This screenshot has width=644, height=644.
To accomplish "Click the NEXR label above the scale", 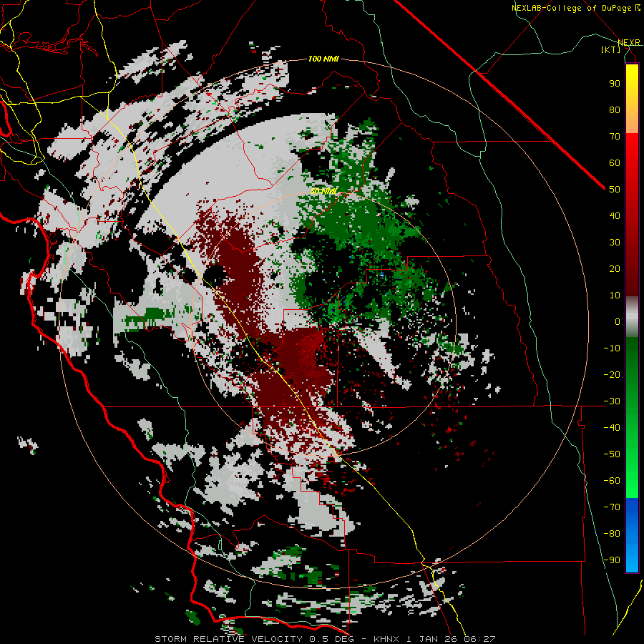I will point(629,43).
